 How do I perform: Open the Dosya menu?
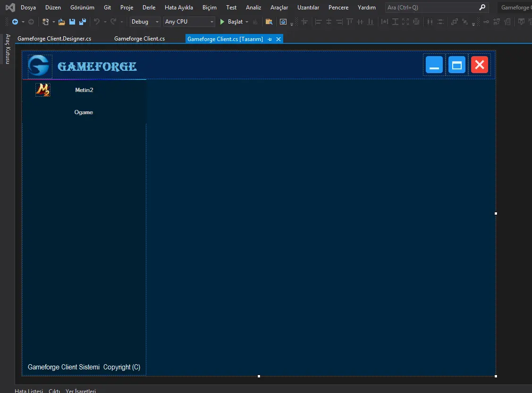(x=28, y=8)
